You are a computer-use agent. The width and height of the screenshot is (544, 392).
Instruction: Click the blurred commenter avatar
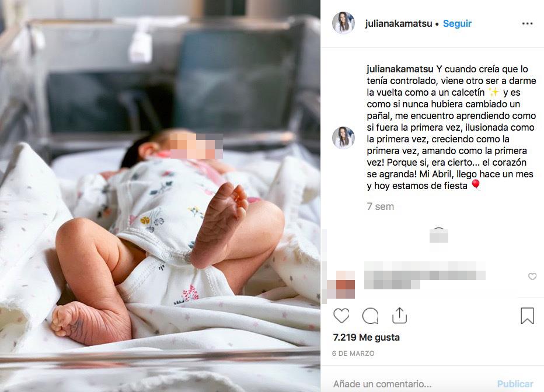[341, 284]
